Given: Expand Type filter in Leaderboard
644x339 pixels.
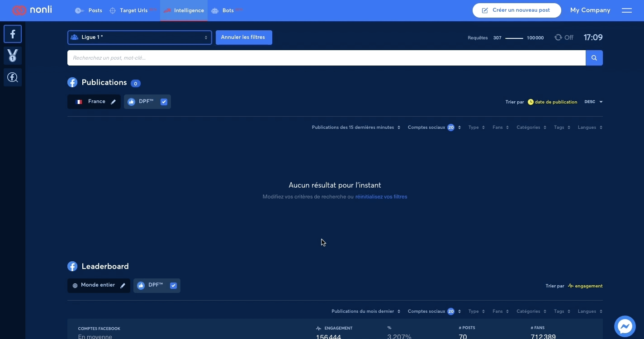Looking at the screenshot, I should (x=476, y=311).
